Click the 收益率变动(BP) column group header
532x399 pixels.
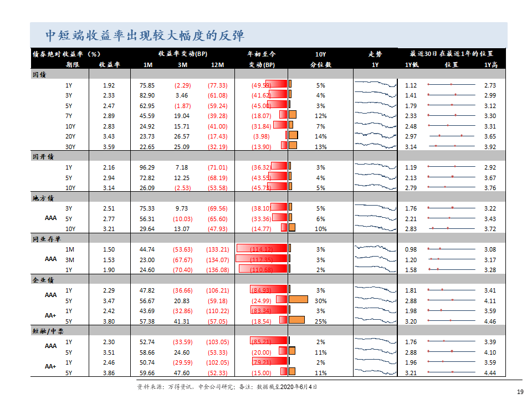pos(182,54)
